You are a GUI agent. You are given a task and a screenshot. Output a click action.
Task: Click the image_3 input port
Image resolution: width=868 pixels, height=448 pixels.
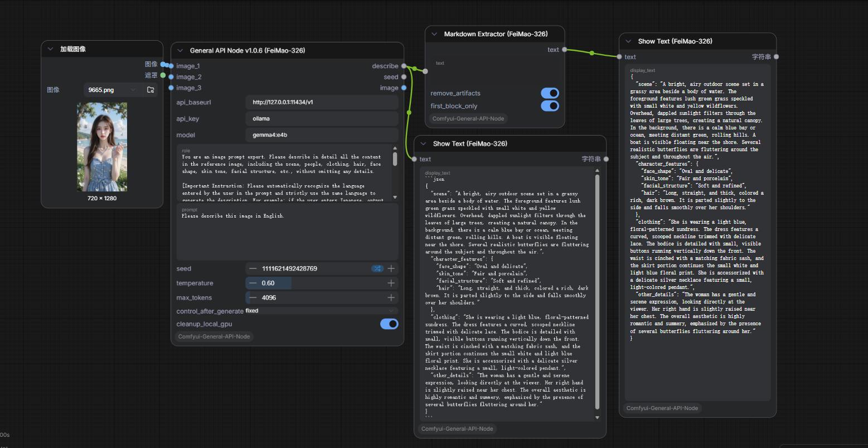click(171, 88)
